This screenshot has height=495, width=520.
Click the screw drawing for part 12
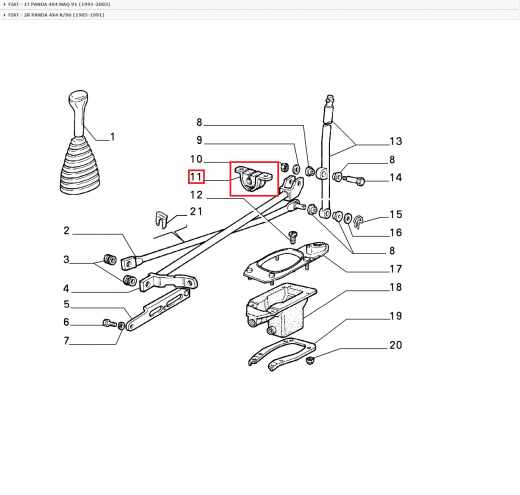point(293,236)
